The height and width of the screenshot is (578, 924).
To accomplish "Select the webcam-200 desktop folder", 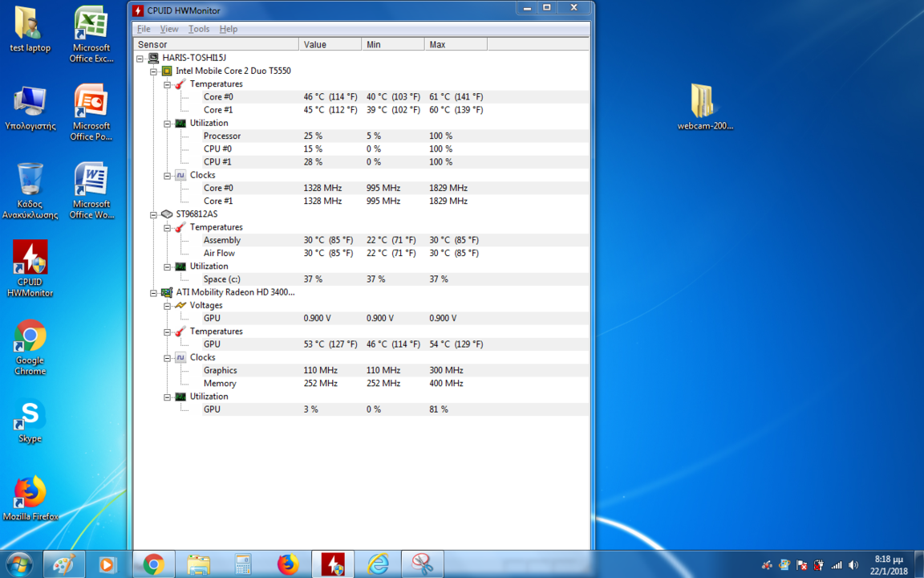I will 705,107.
